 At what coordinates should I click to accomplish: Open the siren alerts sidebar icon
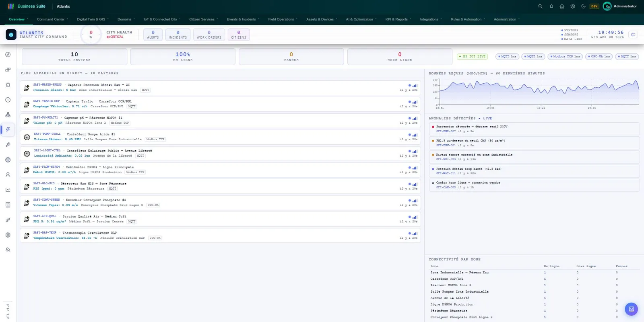tap(8, 85)
